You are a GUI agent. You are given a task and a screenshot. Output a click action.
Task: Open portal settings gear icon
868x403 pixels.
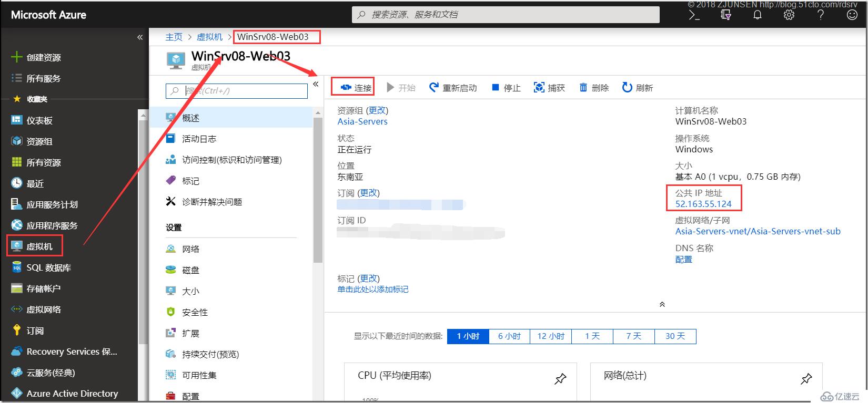pos(789,15)
